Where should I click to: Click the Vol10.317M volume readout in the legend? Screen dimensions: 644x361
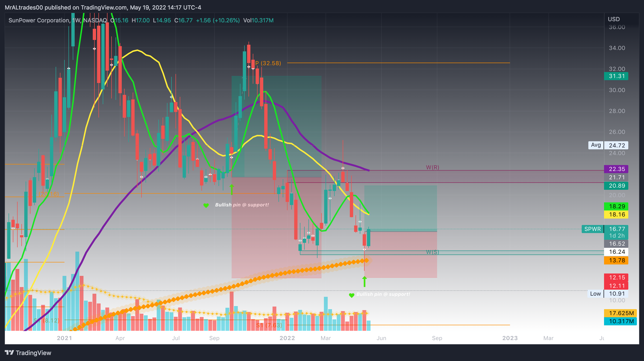[258, 20]
